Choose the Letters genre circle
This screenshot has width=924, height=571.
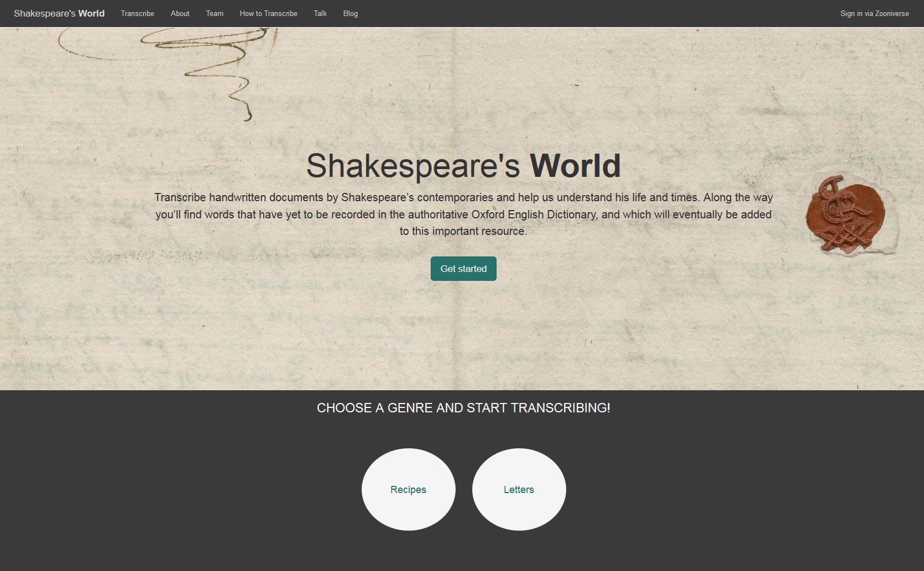tap(519, 489)
